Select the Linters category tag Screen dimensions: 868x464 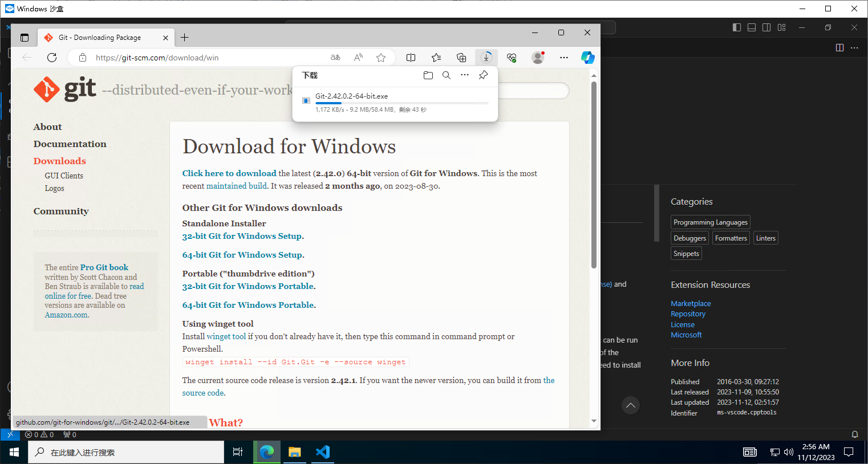pyautogui.click(x=765, y=238)
